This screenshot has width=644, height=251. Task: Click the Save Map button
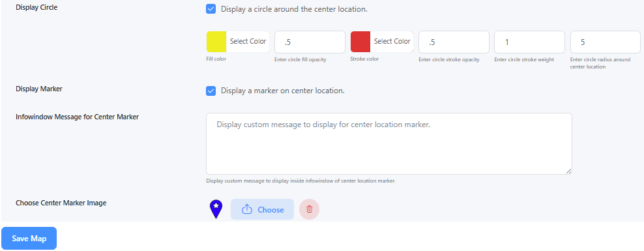click(29, 238)
